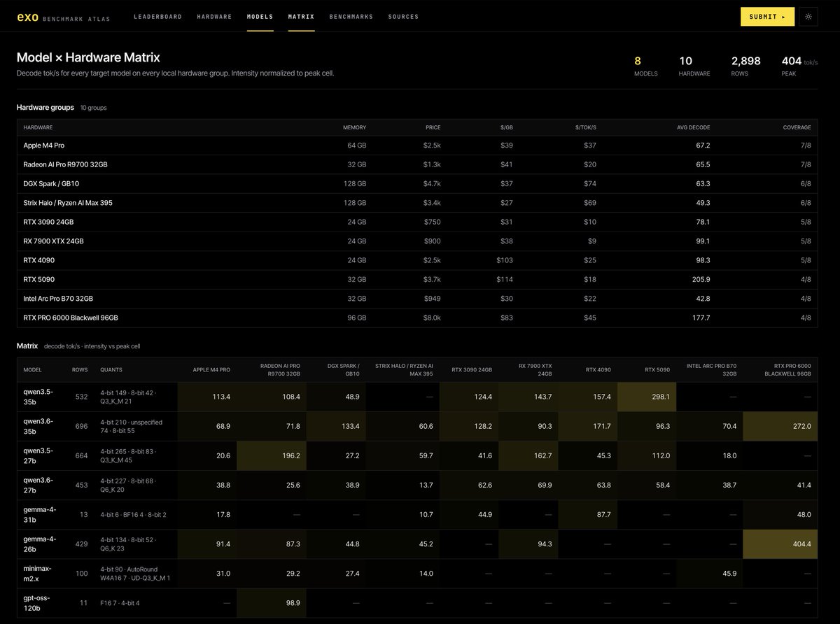The height and width of the screenshot is (624, 840).
Task: Select the RX 7900 XTX 24GB hardware row
Action: (417, 241)
